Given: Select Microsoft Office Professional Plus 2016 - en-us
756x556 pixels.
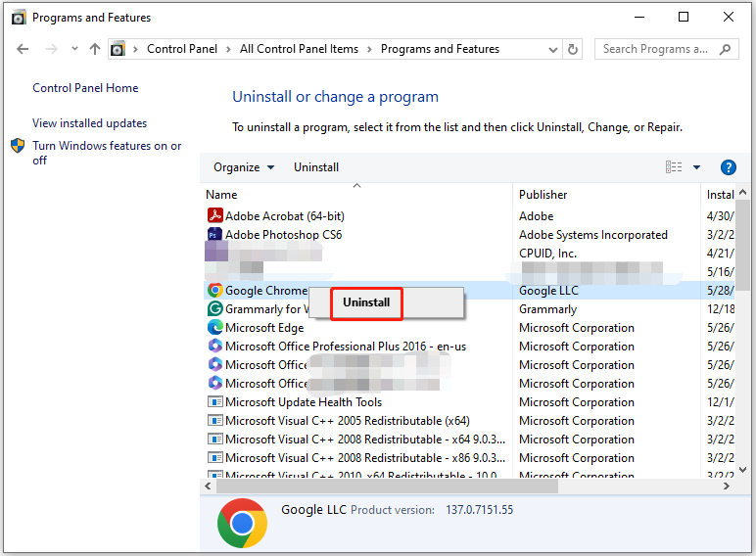Looking at the screenshot, I should [x=467, y=347].
